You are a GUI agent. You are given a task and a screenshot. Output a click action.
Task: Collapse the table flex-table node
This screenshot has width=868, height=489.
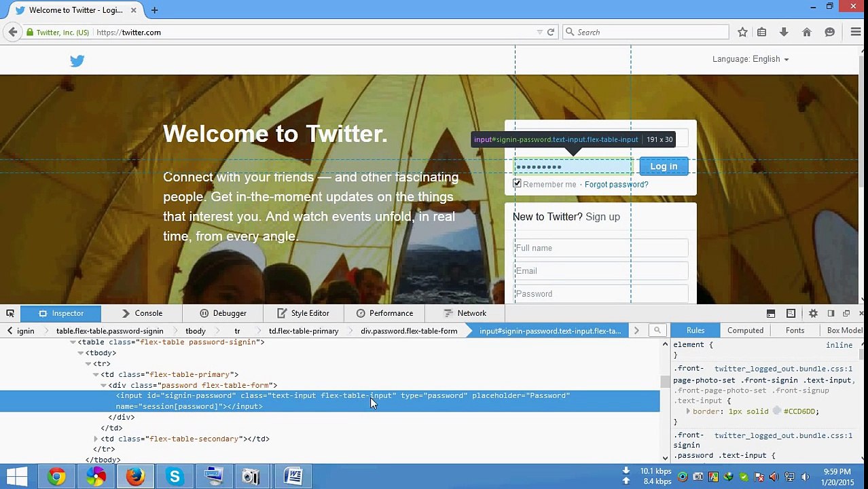pyautogui.click(x=73, y=342)
